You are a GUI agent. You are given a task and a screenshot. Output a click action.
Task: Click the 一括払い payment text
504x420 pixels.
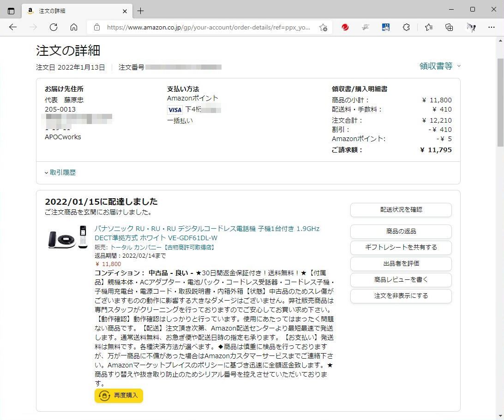[180, 121]
